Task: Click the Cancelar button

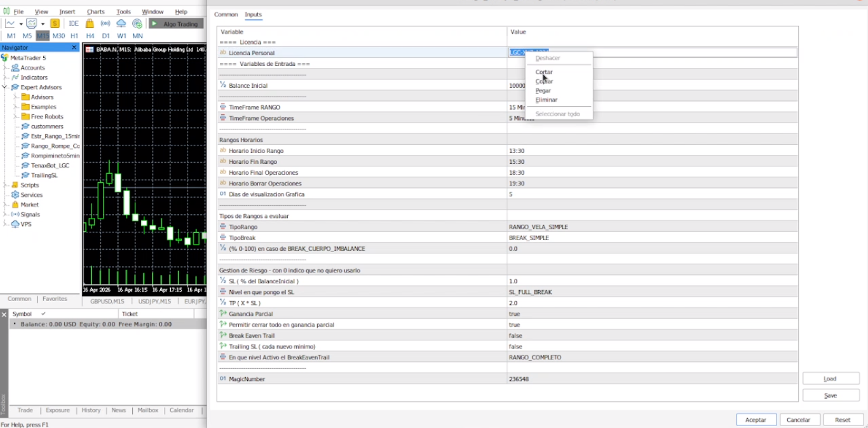Action: coord(799,420)
